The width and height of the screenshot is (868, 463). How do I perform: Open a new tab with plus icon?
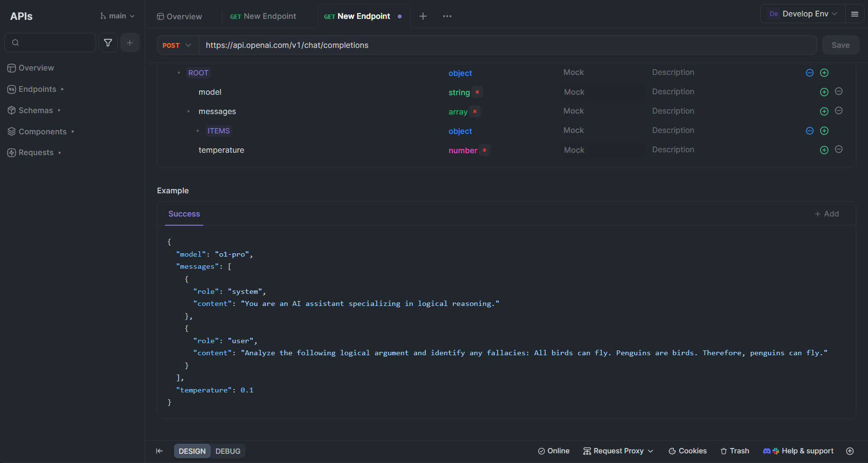423,16
